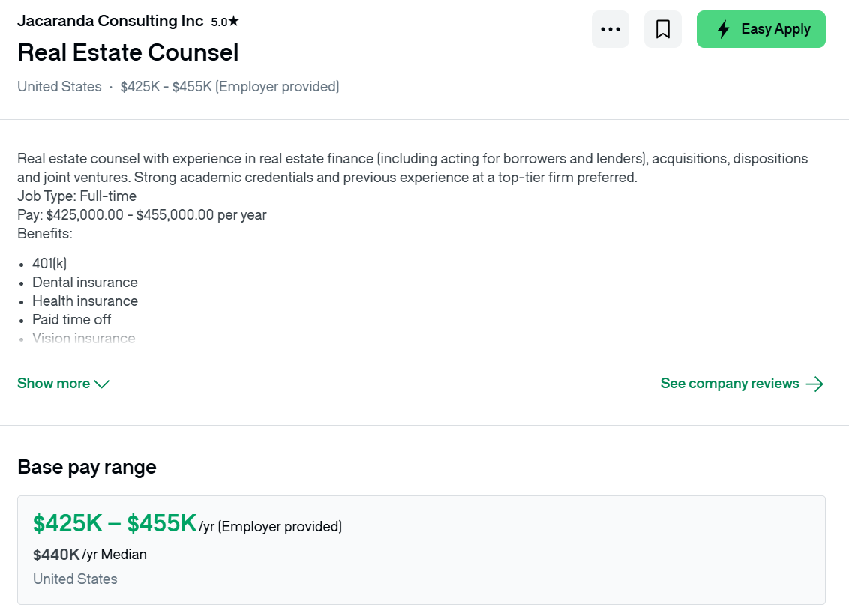Click the lightning bolt icon on Easy Apply
The height and width of the screenshot is (616, 849).
pos(724,29)
